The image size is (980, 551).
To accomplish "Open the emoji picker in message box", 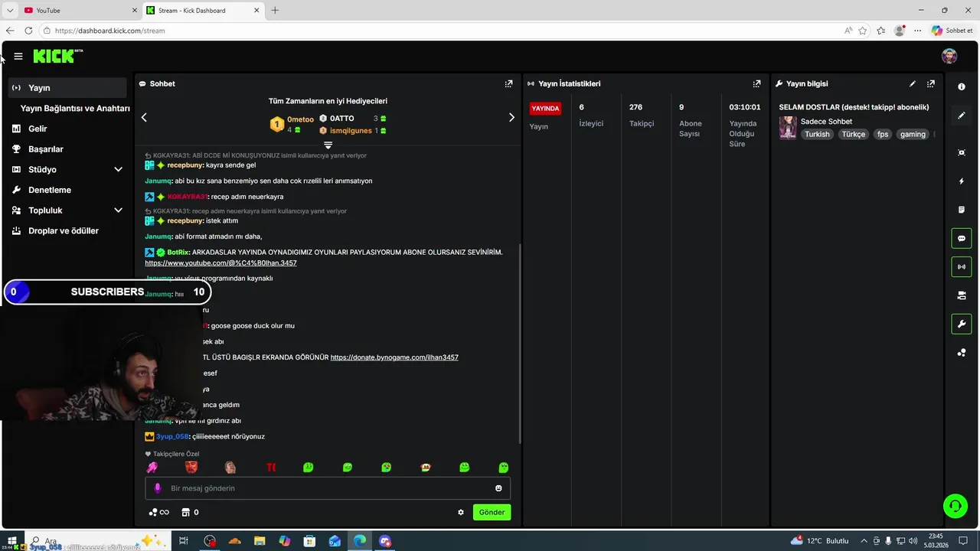I will click(498, 488).
